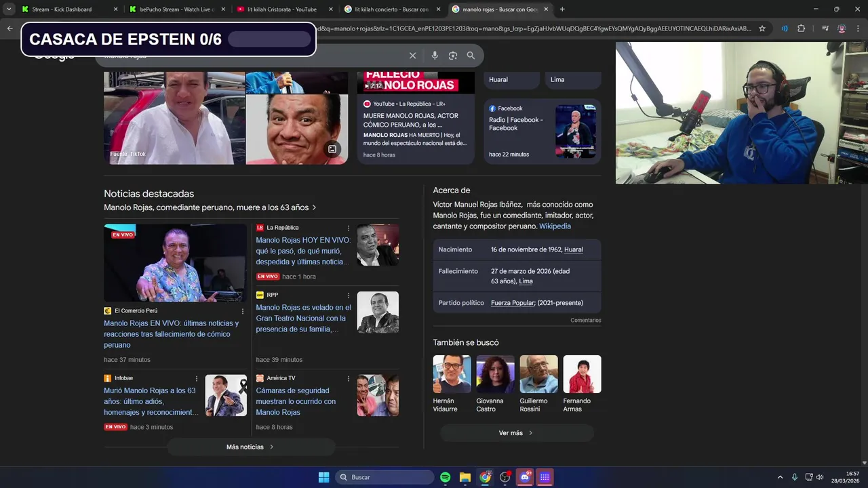
Task: Open El Comercio Perú EN VIVO últimas noticias article
Action: tap(172, 334)
